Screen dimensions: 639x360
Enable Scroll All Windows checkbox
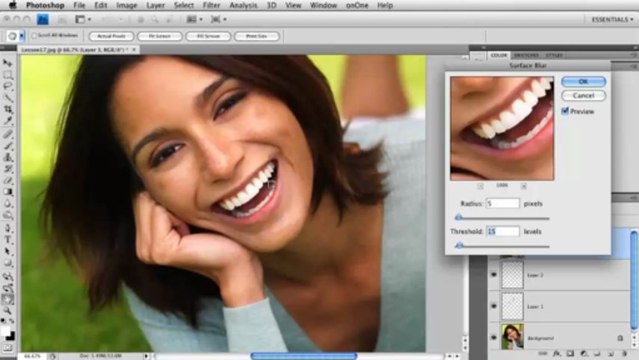(x=34, y=35)
